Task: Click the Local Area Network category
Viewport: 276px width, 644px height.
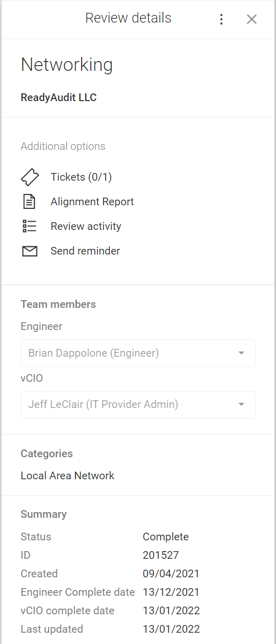Action: [67, 476]
